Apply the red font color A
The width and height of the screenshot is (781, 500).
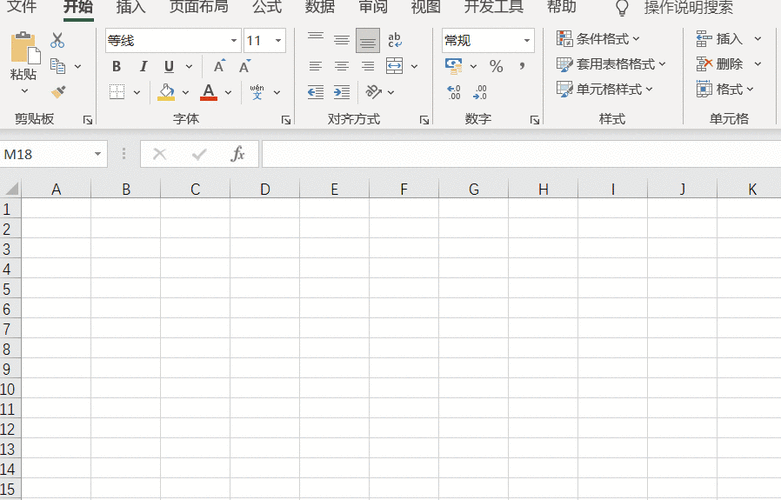point(208,92)
